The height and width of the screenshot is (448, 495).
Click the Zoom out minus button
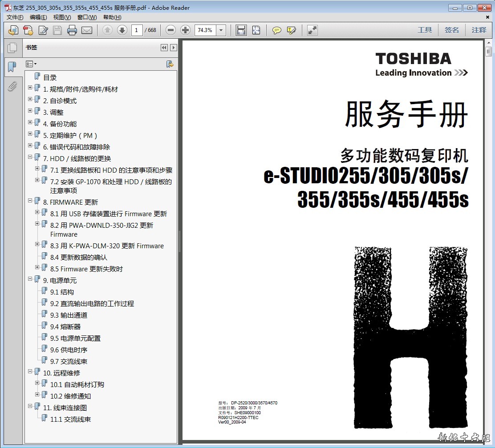coord(170,30)
